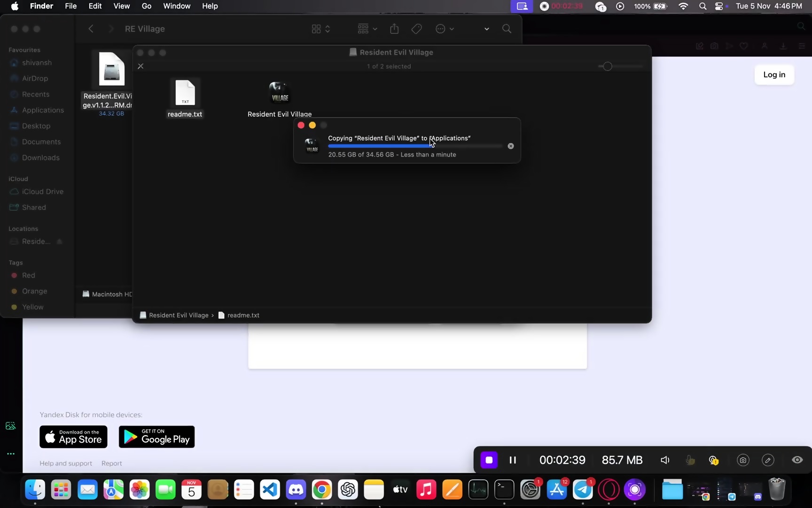Image resolution: width=812 pixels, height=508 pixels.
Task: Stop the screen recording with purple button
Action: (489, 460)
